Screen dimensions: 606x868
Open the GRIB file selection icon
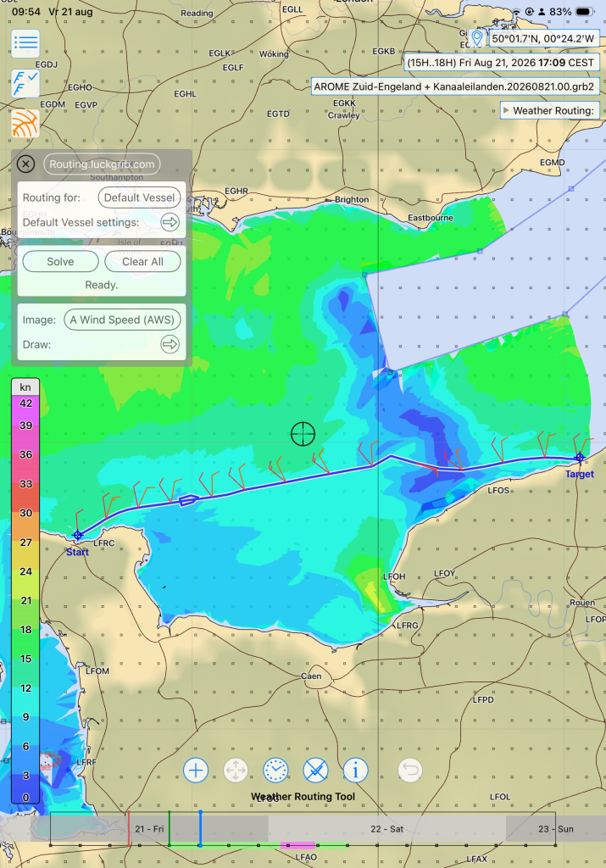coord(25,83)
